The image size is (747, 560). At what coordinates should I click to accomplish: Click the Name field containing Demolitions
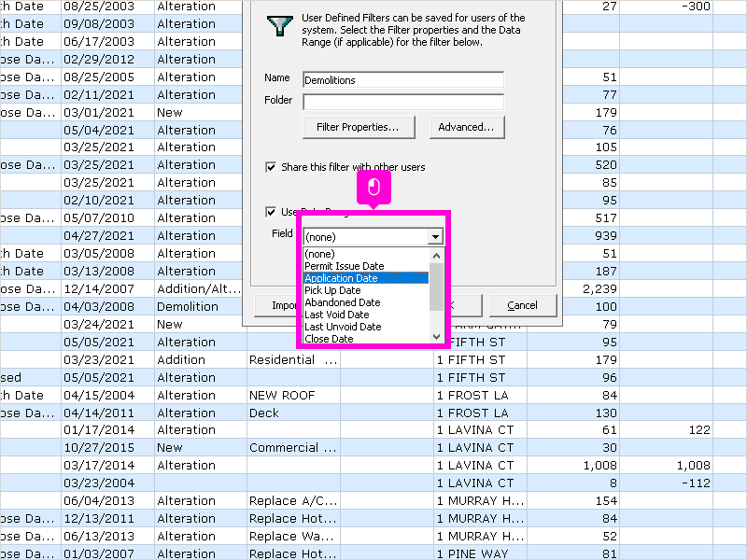(x=403, y=79)
